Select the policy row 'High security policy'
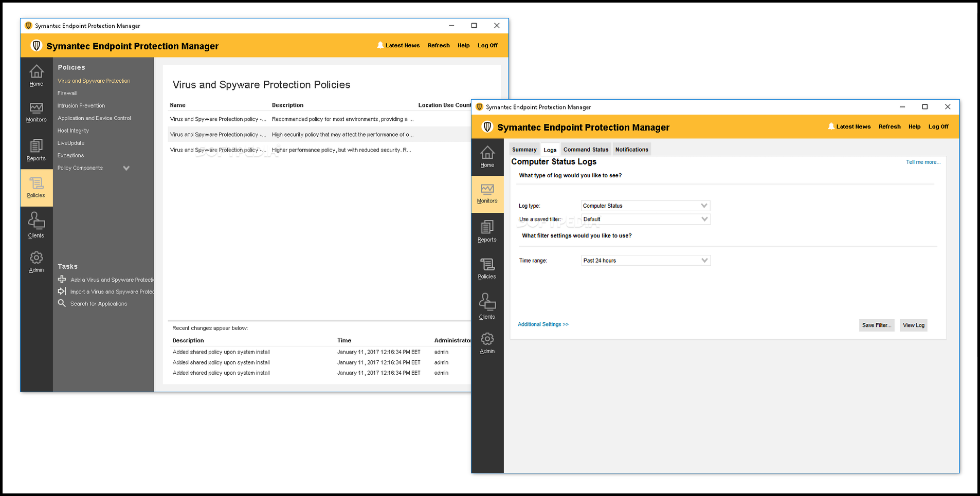 pos(320,134)
